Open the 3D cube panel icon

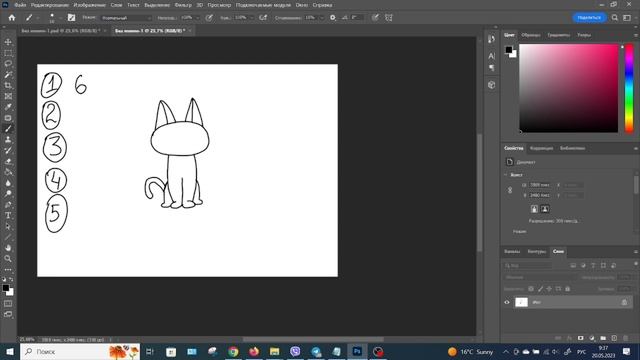point(491,85)
